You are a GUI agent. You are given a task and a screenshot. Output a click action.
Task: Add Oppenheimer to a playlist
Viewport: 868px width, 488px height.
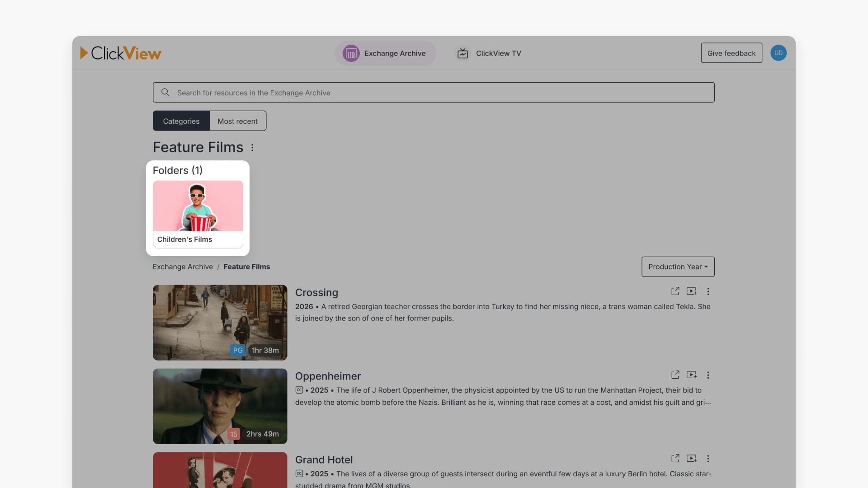click(692, 375)
